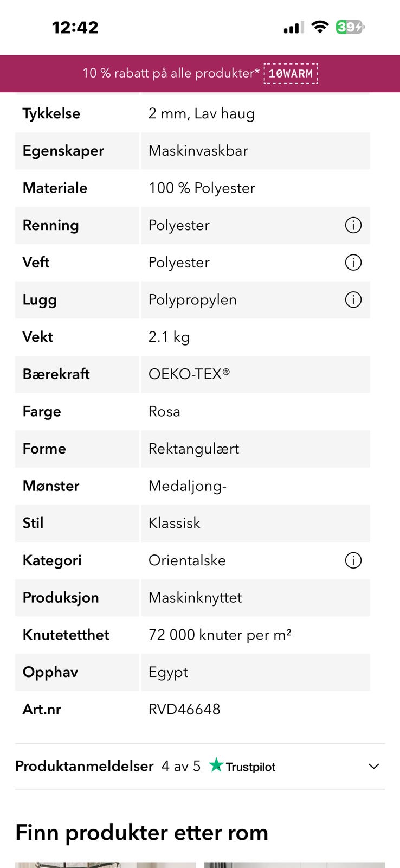
Task: Open the info icon in Veft row
Action: point(353,263)
